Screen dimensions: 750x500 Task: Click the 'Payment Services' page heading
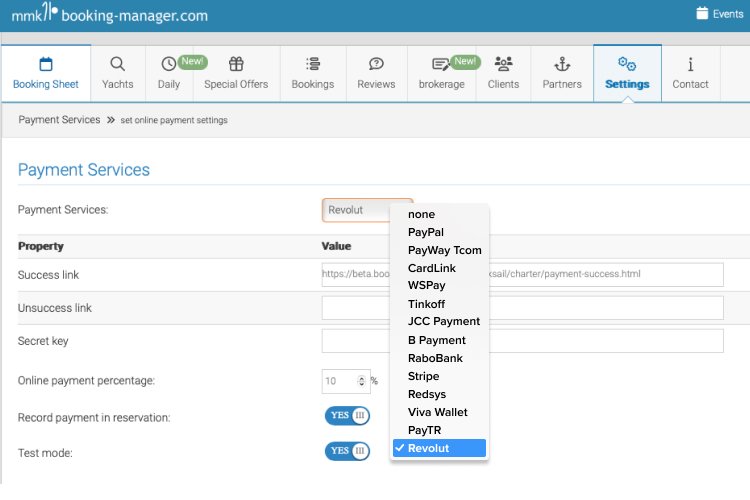(x=84, y=170)
